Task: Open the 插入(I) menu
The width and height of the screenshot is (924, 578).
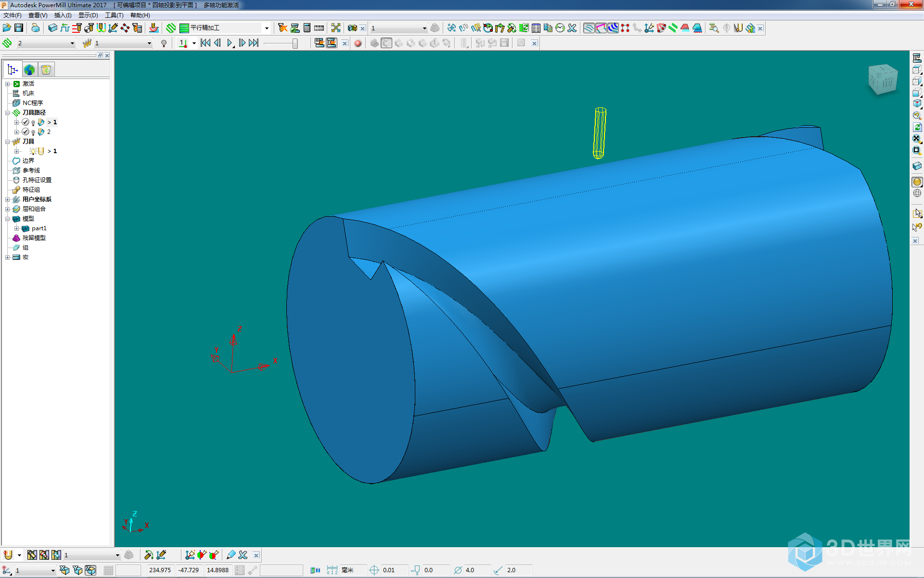Action: point(63,15)
